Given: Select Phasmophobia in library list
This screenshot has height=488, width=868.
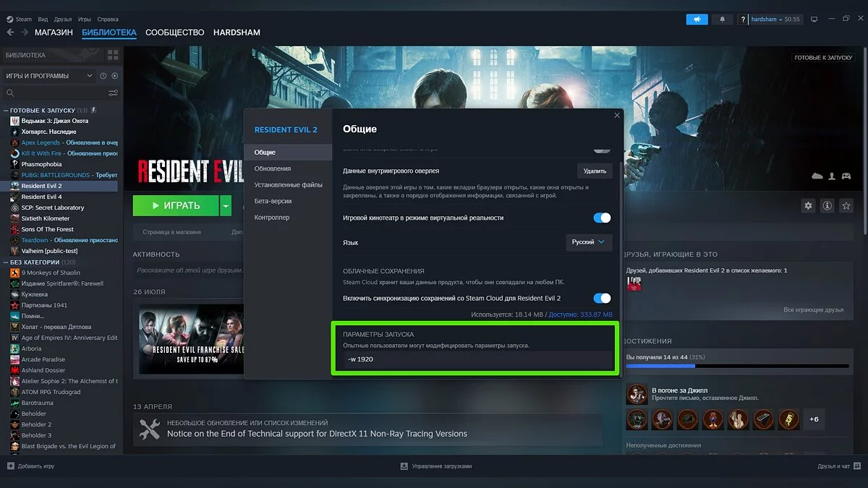Looking at the screenshot, I should [41, 164].
